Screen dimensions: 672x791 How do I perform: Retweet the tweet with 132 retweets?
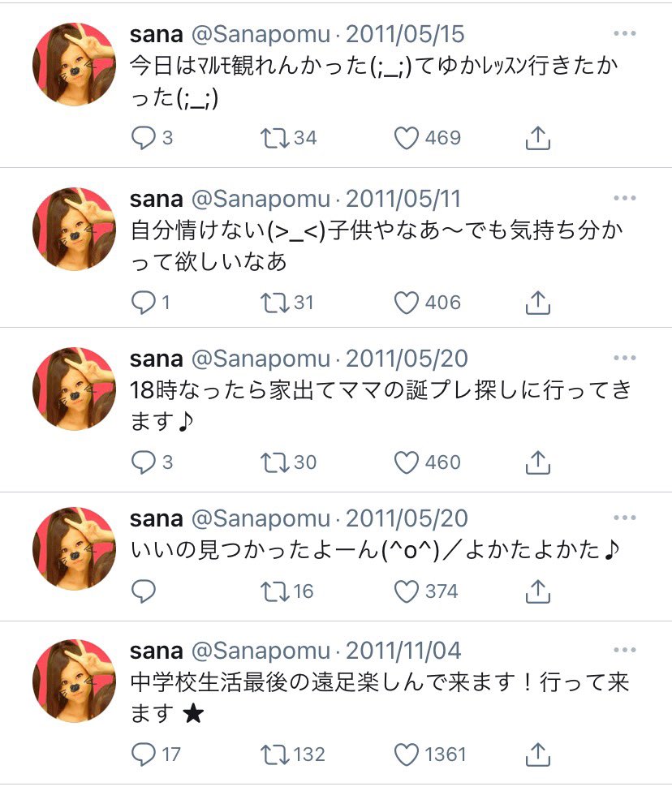coord(274,754)
